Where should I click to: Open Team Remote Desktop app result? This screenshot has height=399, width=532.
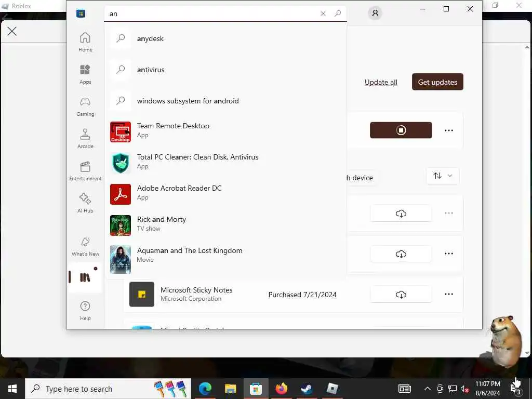tap(227, 131)
